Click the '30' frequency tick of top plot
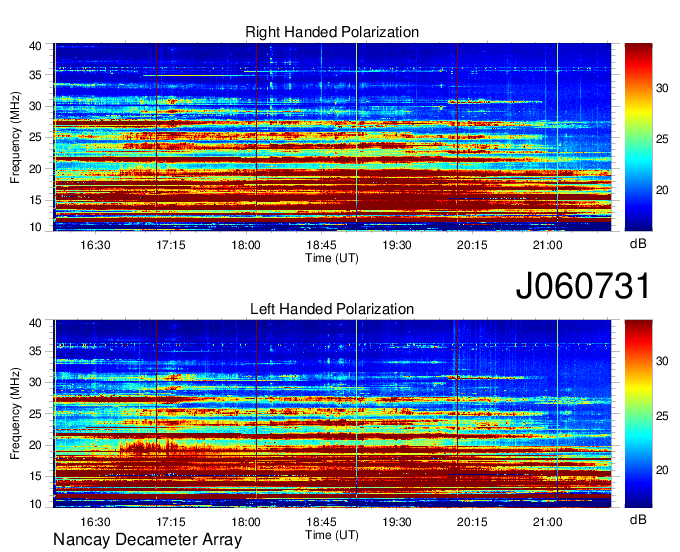The height and width of the screenshot is (552, 680). tap(35, 106)
